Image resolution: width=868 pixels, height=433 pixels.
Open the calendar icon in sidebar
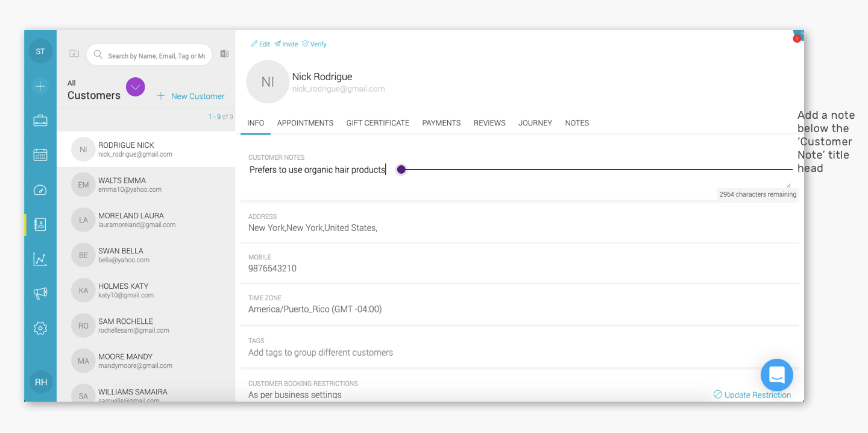(x=40, y=155)
